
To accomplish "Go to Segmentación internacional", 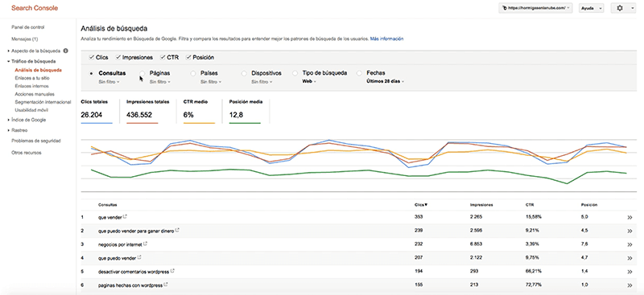I will click(x=43, y=102).
